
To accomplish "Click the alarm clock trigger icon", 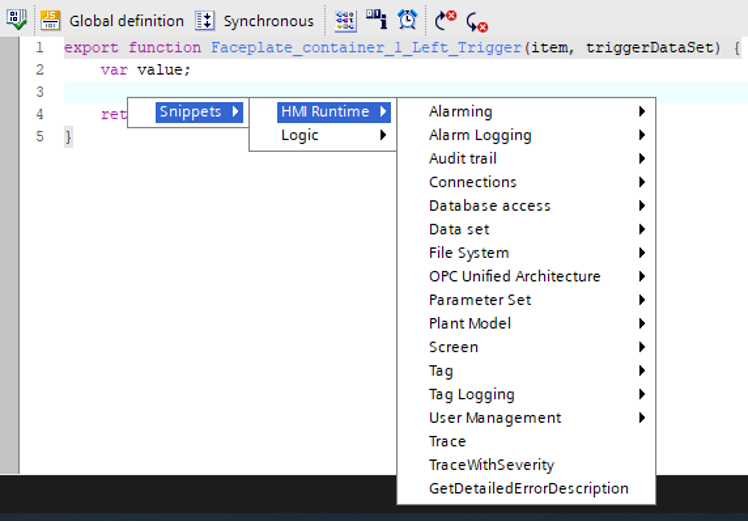I will [x=408, y=20].
